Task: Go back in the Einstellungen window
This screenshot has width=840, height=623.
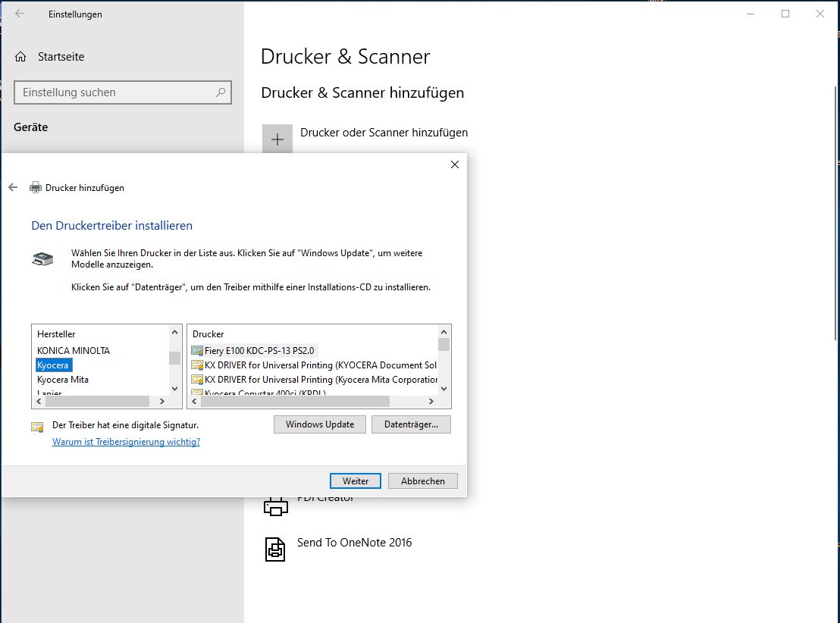Action: point(20,14)
